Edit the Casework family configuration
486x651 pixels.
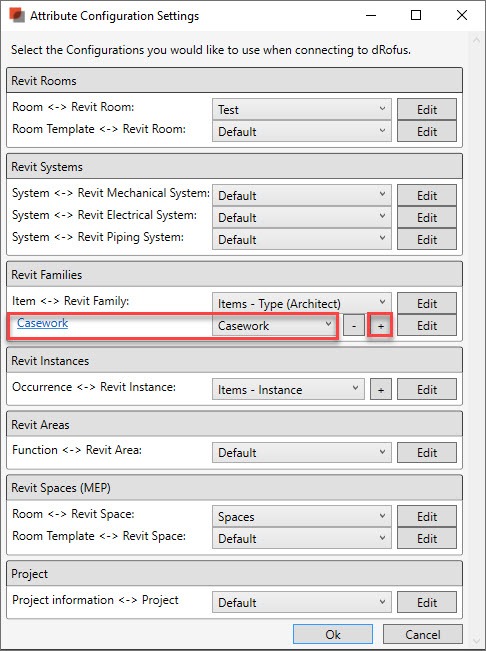(427, 326)
